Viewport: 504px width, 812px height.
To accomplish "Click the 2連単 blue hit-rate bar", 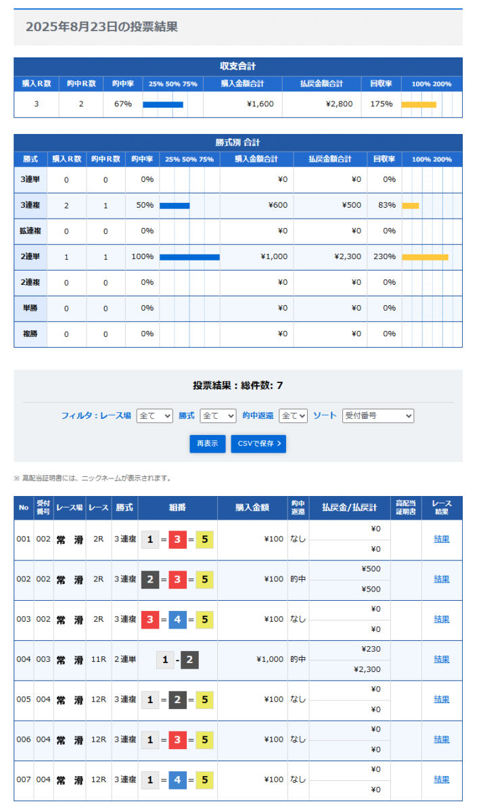I will [189, 257].
